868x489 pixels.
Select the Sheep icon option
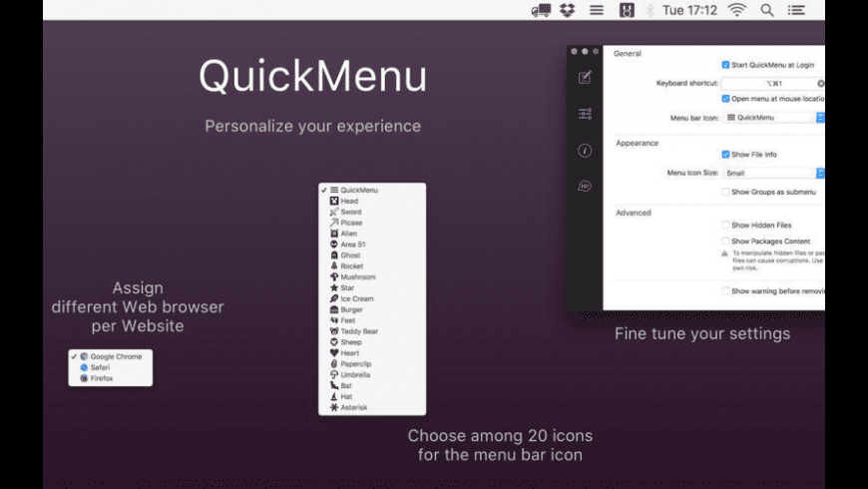[x=372, y=341]
